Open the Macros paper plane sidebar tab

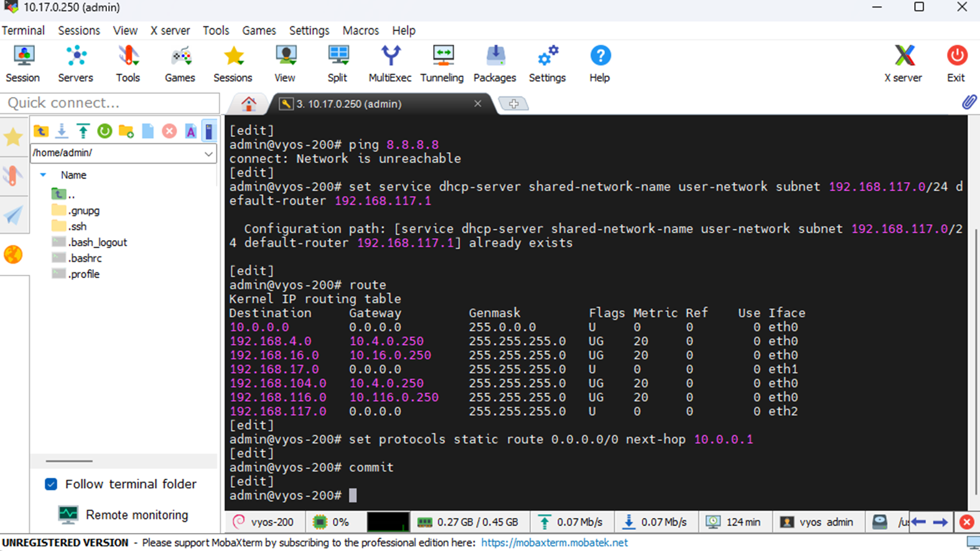(13, 215)
